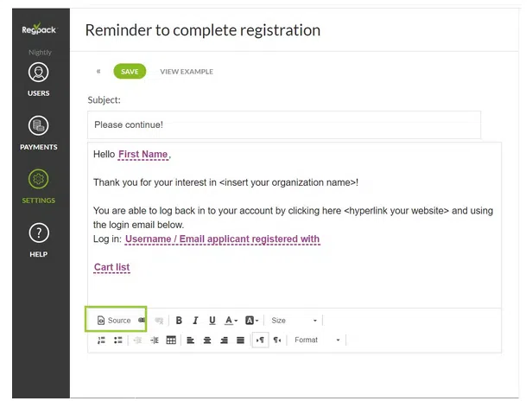The width and height of the screenshot is (532, 401).
Task: Expand the paragraph Format dropdown
Action: 318,340
